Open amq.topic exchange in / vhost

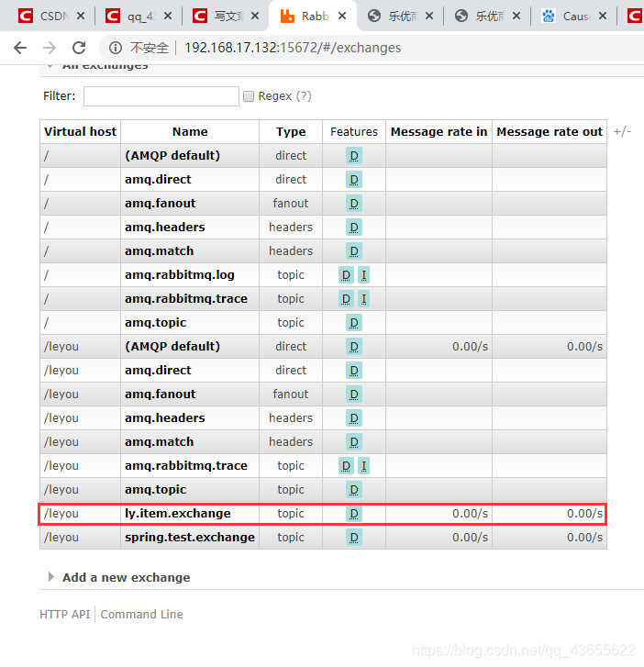[155, 322]
